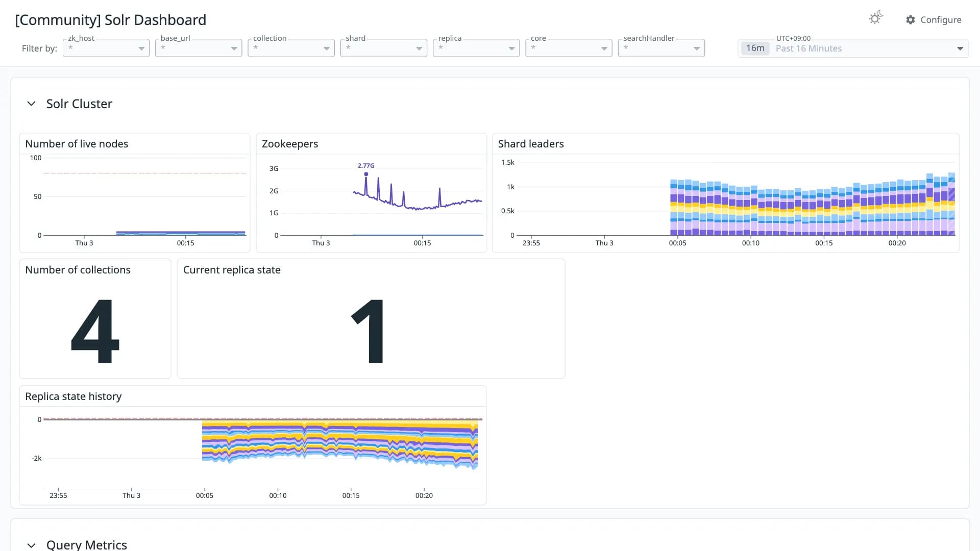Image resolution: width=980 pixels, height=551 pixels.
Task: Click the Solr Cluster section heading
Action: 79,104
